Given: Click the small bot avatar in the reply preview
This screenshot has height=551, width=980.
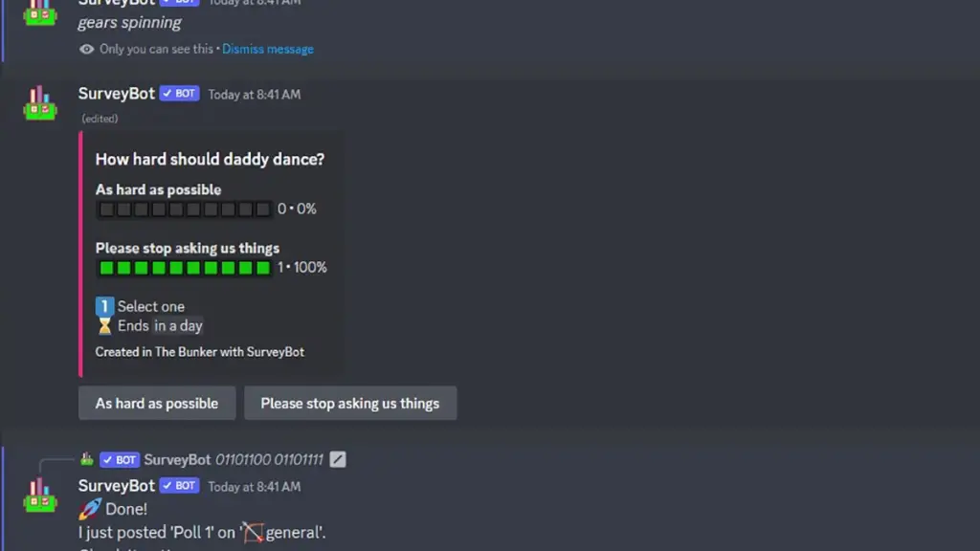Looking at the screenshot, I should pyautogui.click(x=87, y=460).
